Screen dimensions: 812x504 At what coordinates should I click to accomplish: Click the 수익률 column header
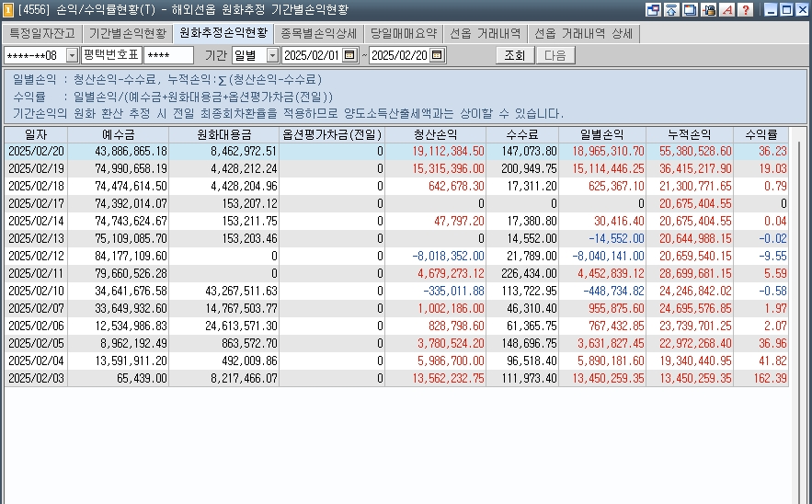(761, 134)
